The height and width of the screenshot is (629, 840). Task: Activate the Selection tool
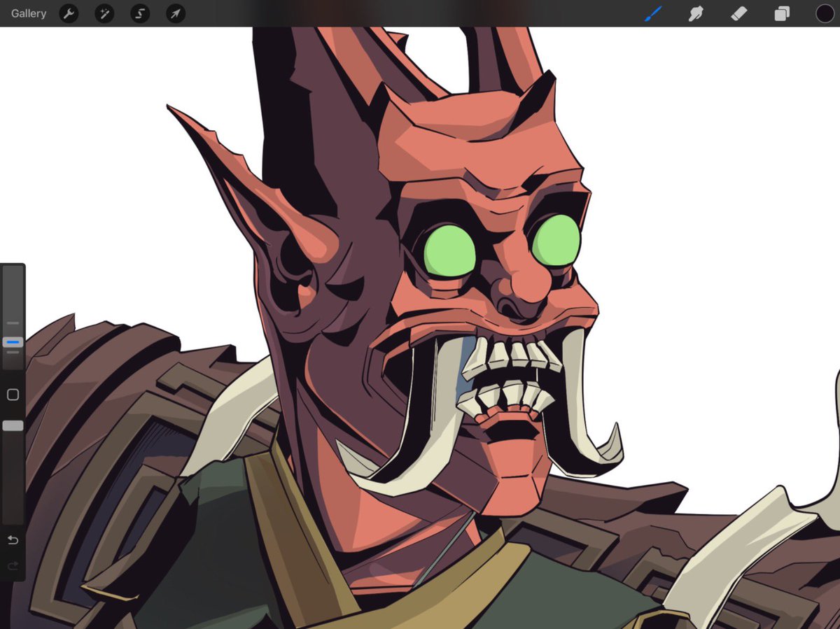click(x=139, y=13)
